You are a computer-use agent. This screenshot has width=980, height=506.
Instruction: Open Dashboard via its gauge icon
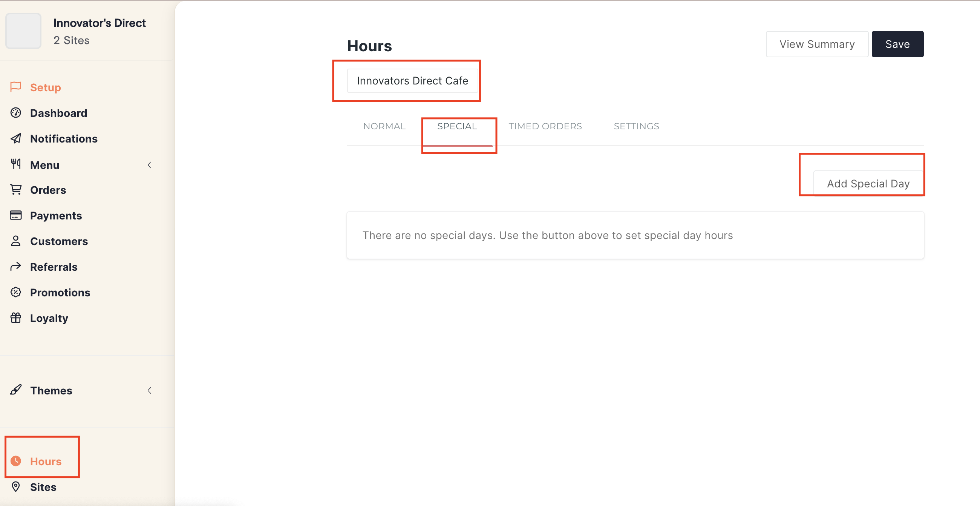[x=15, y=113]
